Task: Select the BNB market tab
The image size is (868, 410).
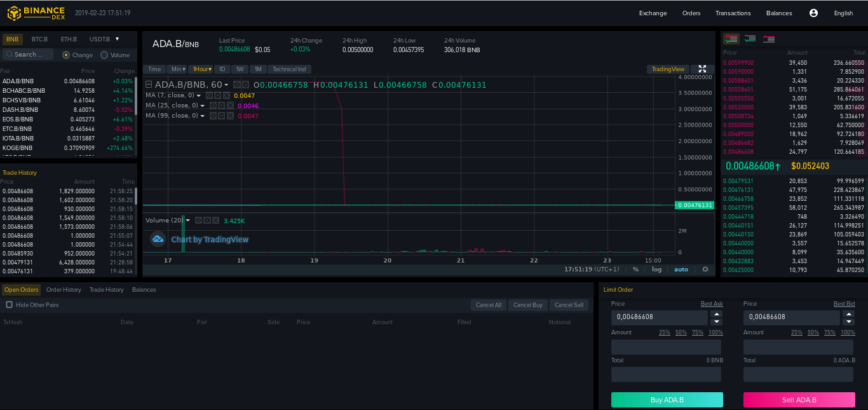Action: pyautogui.click(x=12, y=39)
